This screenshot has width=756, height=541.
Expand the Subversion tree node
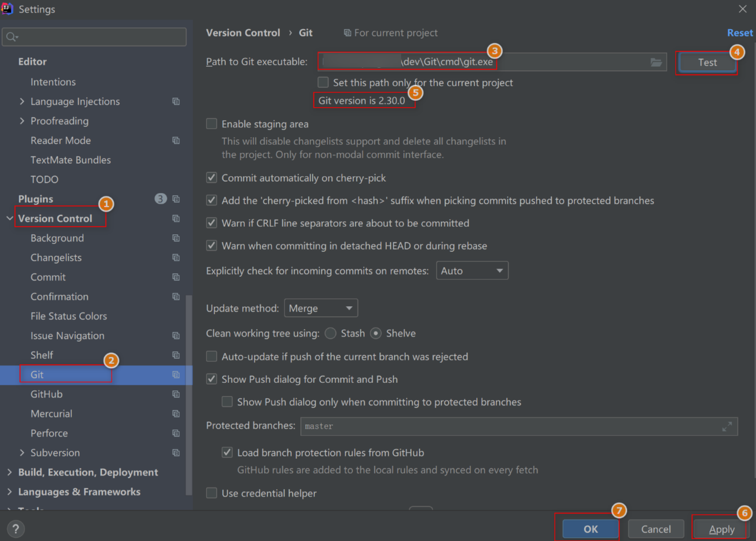click(x=22, y=452)
